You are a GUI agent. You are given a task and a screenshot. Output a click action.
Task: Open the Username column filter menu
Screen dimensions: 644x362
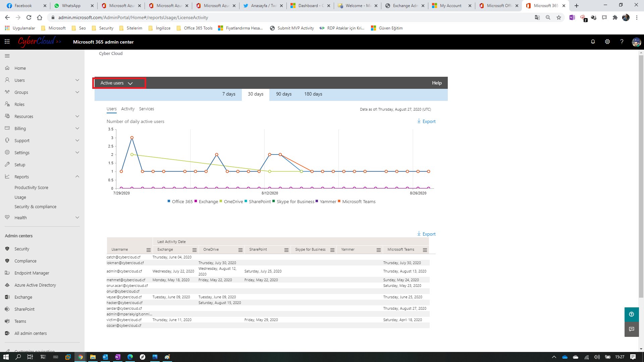tap(148, 250)
